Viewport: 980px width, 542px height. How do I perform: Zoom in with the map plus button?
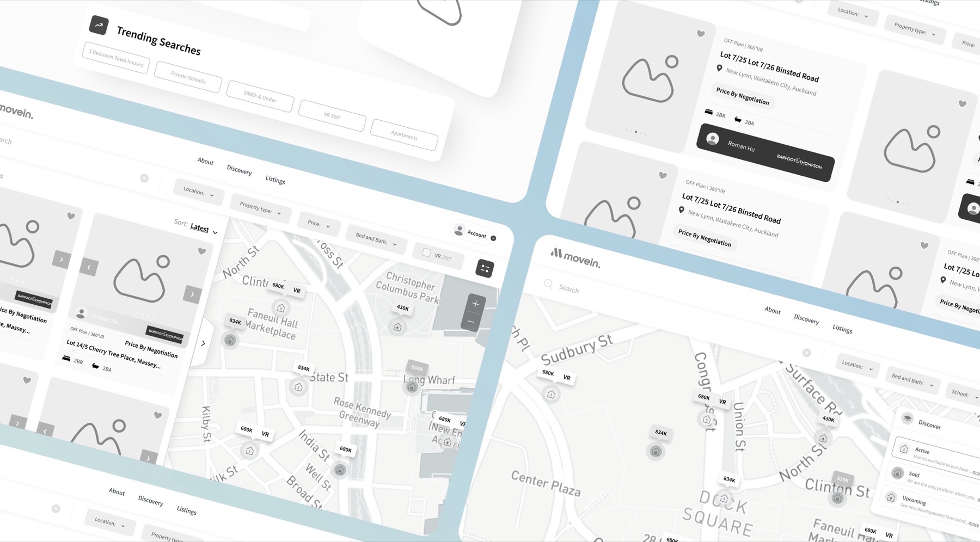(475, 304)
